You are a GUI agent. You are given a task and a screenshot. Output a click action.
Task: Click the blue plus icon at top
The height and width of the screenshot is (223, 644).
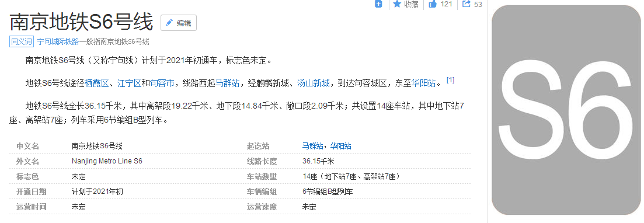379,4
